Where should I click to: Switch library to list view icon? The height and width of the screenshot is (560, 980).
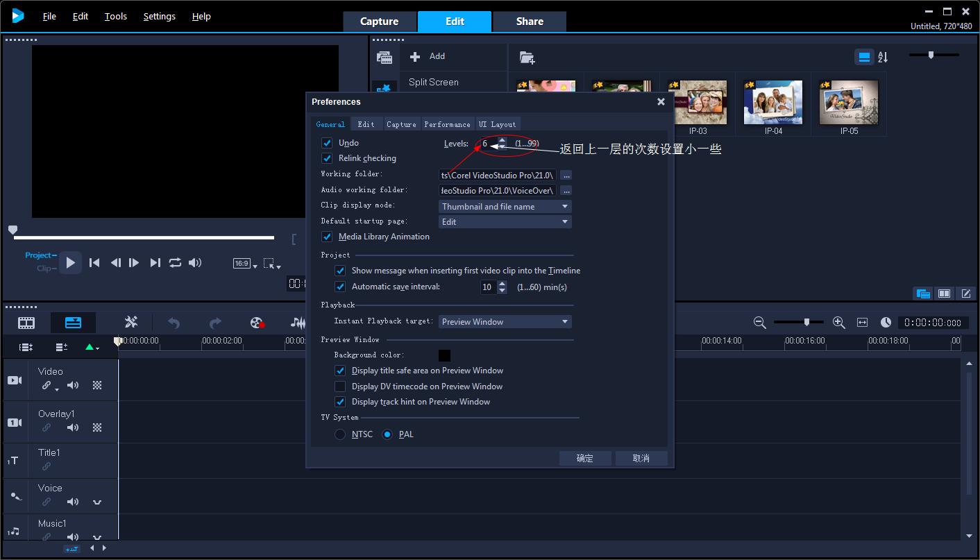[x=864, y=58]
